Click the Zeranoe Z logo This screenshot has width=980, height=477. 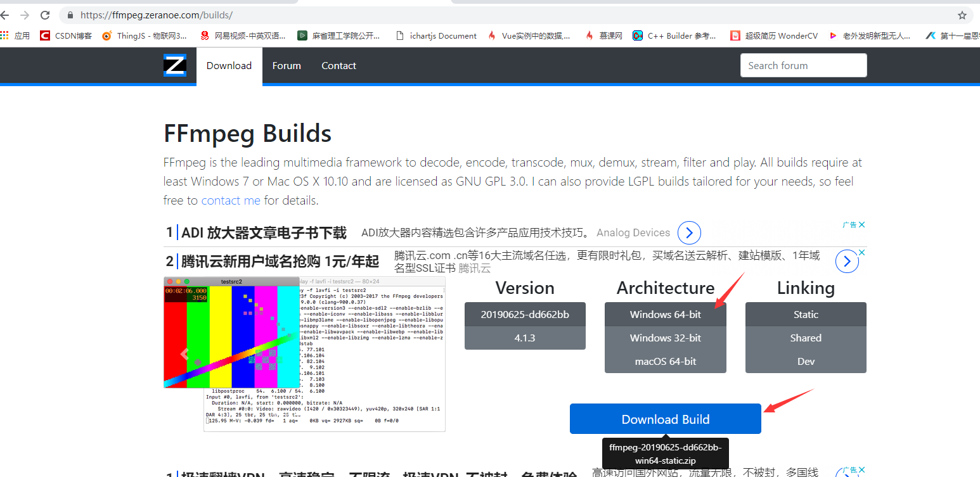[175, 65]
